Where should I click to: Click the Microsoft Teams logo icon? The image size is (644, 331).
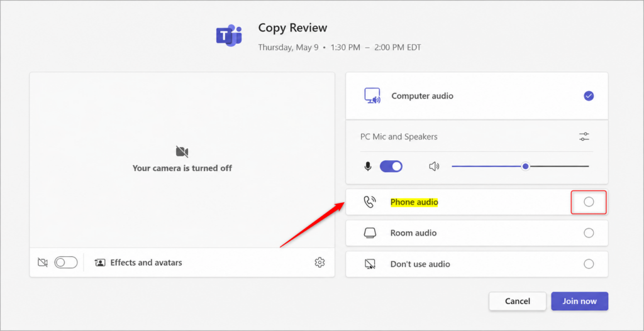[x=229, y=35]
